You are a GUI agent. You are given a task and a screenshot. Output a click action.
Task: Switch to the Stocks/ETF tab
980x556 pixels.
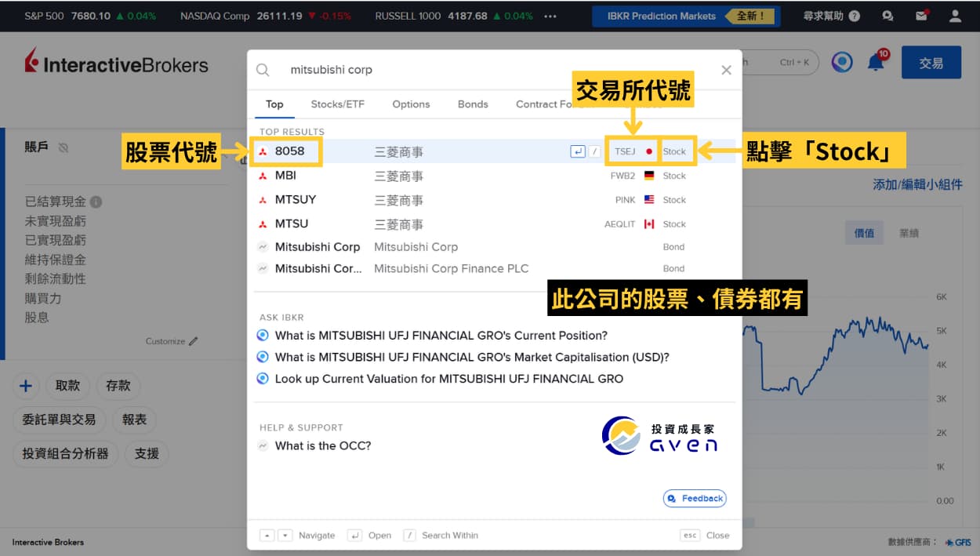click(338, 104)
